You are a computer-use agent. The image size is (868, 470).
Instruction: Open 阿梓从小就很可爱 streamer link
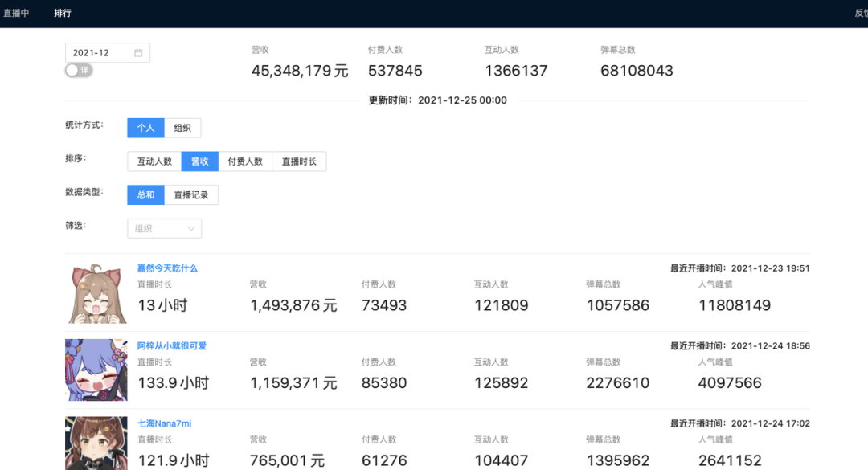tap(172, 345)
